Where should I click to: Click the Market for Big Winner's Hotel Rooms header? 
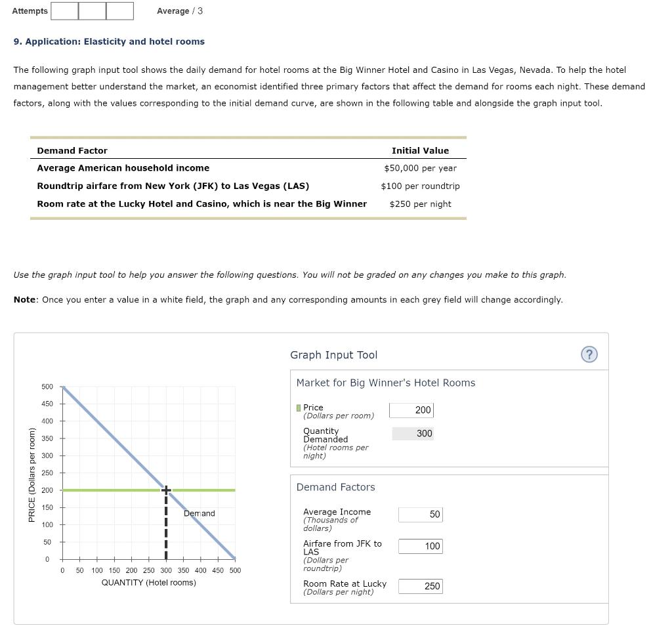(386, 383)
